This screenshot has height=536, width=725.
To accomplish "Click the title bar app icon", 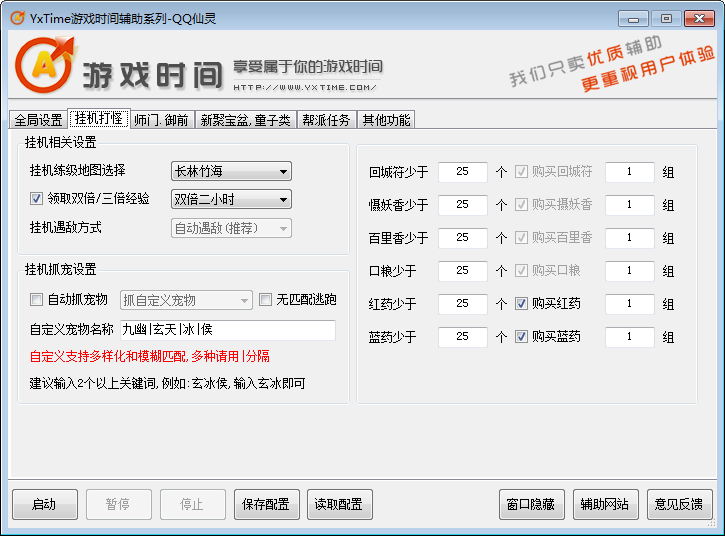I will [17, 17].
